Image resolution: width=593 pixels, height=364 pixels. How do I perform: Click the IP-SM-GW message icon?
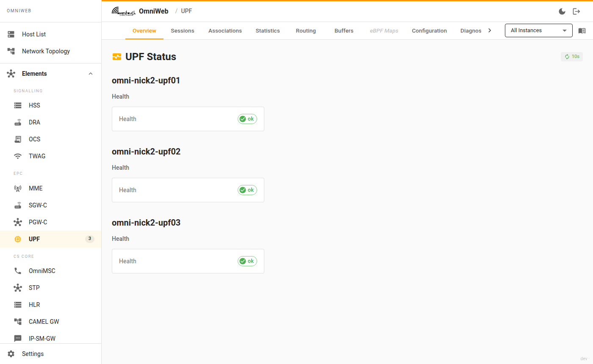tap(18, 339)
